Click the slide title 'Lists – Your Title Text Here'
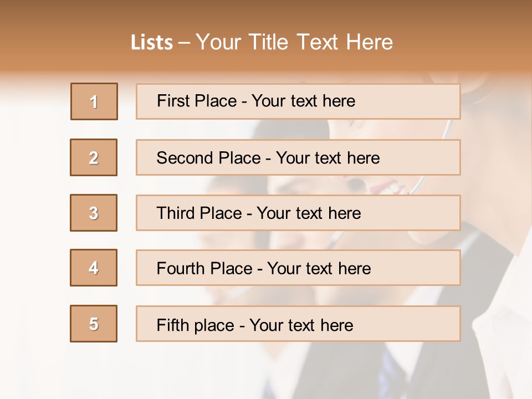Viewport: 532px width, 399px height. click(x=262, y=42)
